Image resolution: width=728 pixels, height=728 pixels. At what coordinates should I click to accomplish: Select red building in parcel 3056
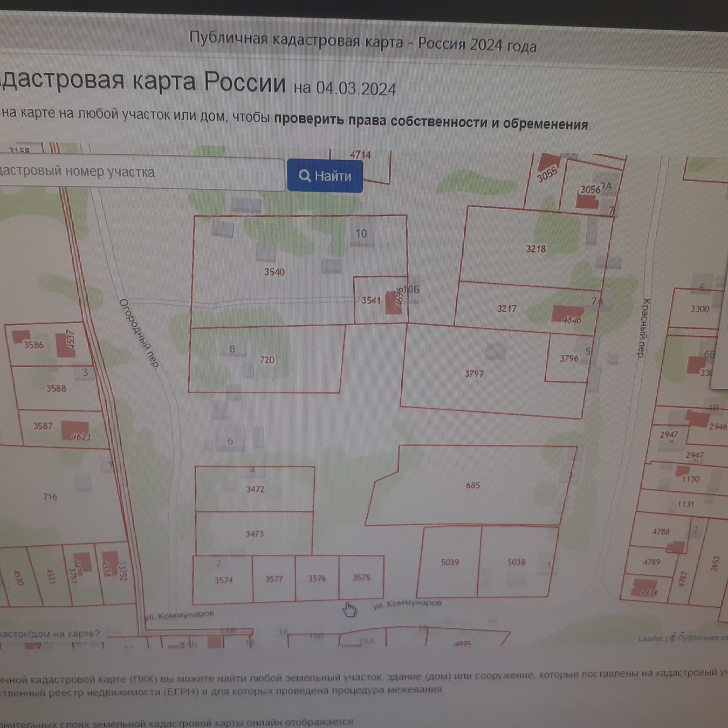tap(587, 202)
